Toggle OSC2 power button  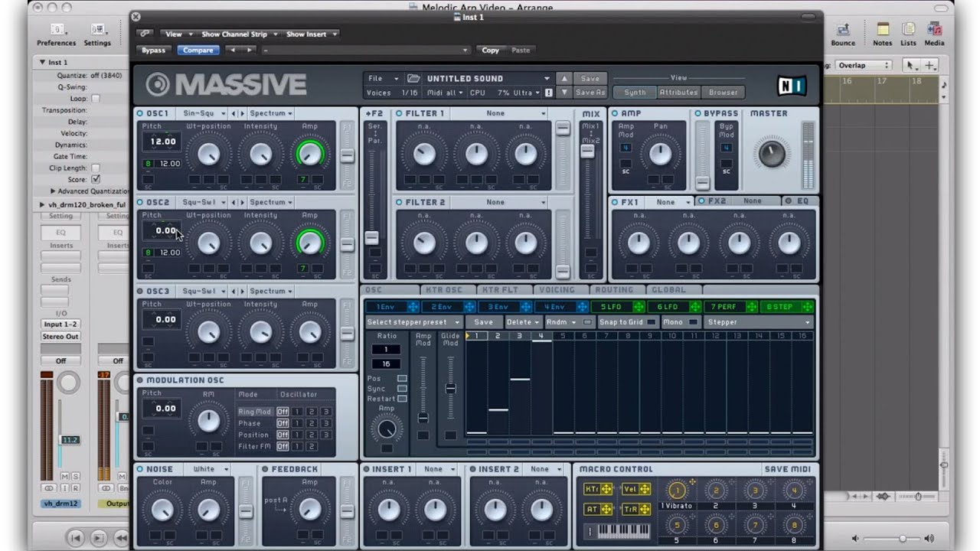point(140,202)
